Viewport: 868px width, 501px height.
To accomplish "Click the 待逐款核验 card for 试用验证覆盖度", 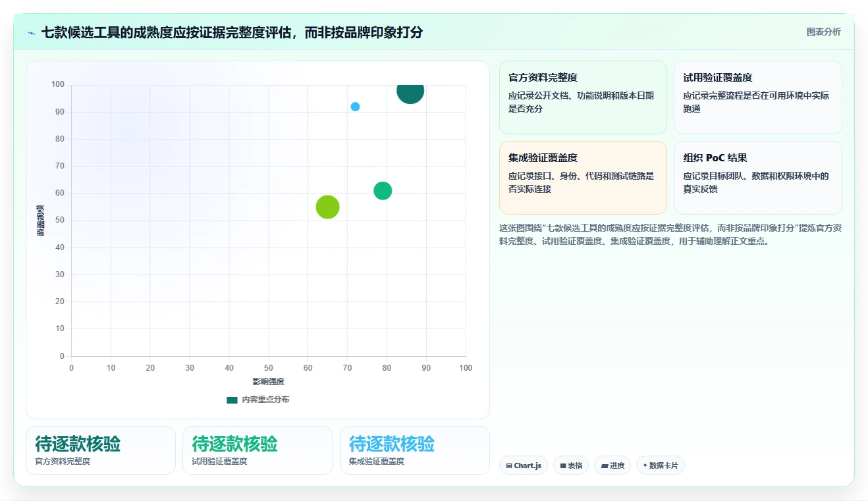I will [x=258, y=450].
